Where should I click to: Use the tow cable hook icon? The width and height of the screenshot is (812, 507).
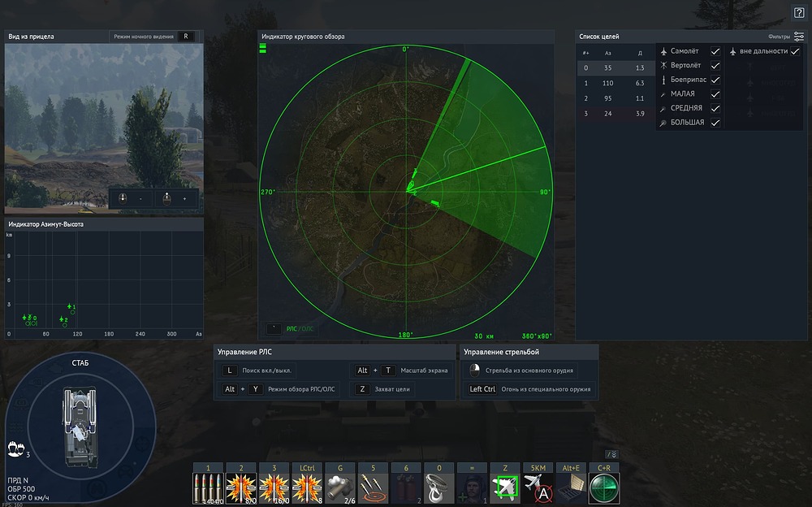coord(439,488)
